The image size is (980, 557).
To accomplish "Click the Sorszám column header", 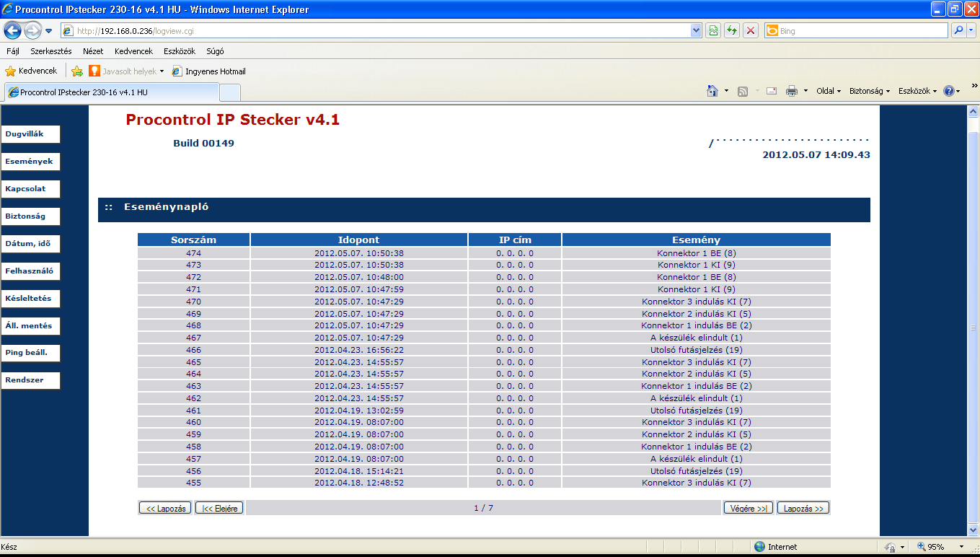I will click(194, 240).
